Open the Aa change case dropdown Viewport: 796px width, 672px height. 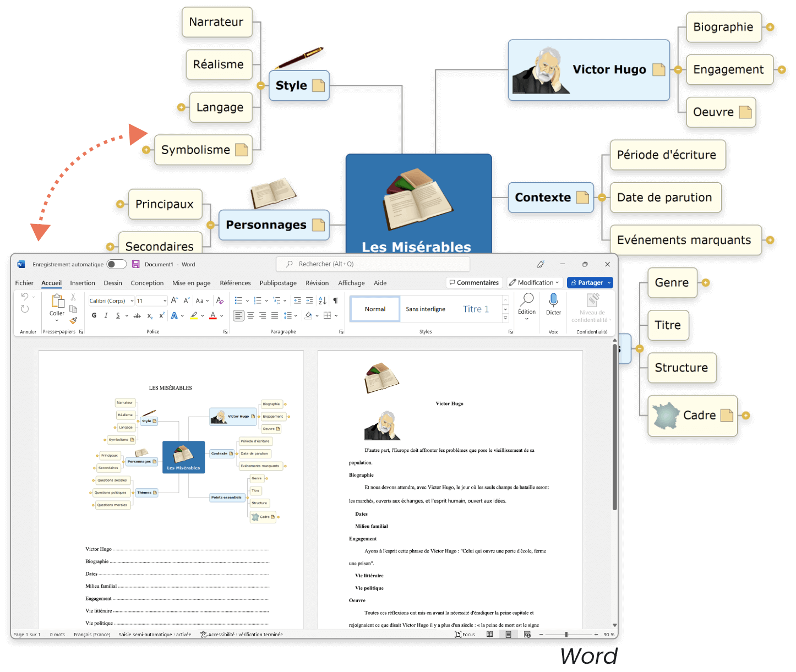202,301
